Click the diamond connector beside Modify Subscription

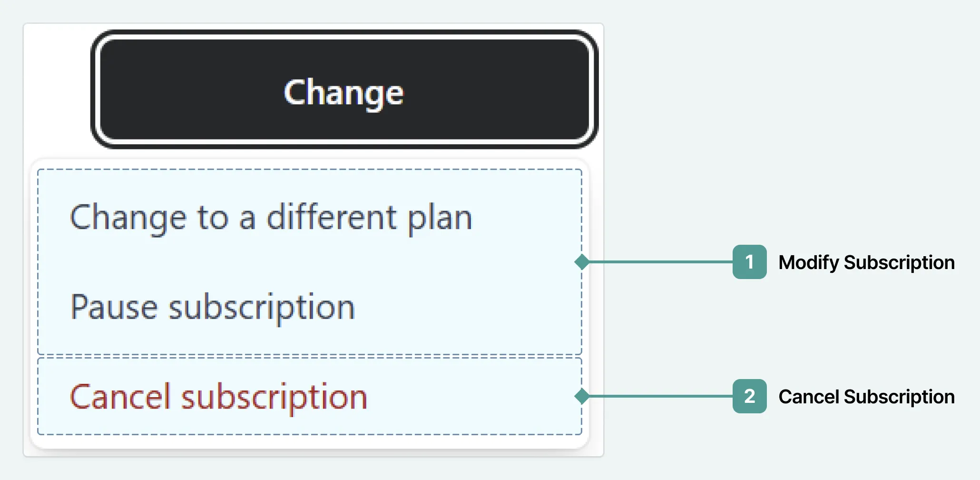[581, 262]
